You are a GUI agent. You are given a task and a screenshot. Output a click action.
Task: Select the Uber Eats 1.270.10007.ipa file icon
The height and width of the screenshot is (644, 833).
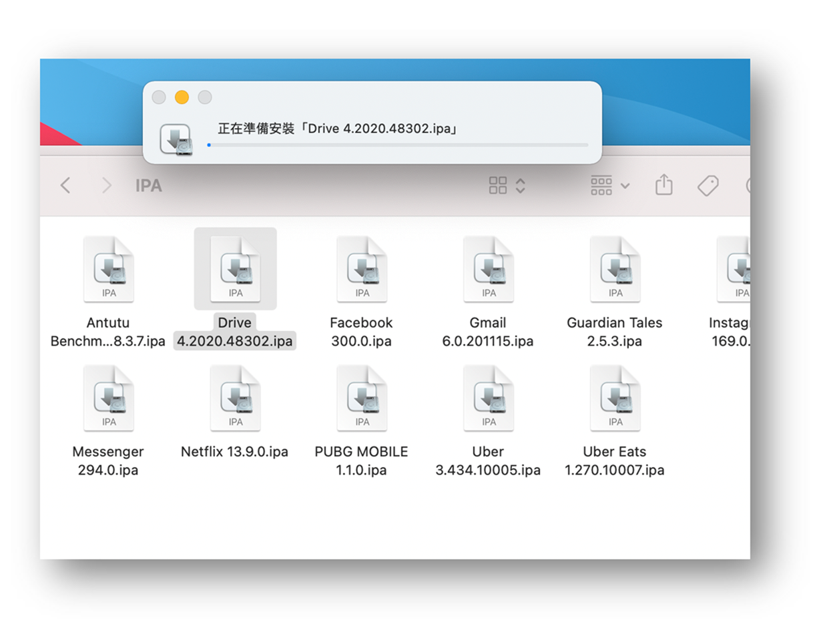click(x=615, y=398)
